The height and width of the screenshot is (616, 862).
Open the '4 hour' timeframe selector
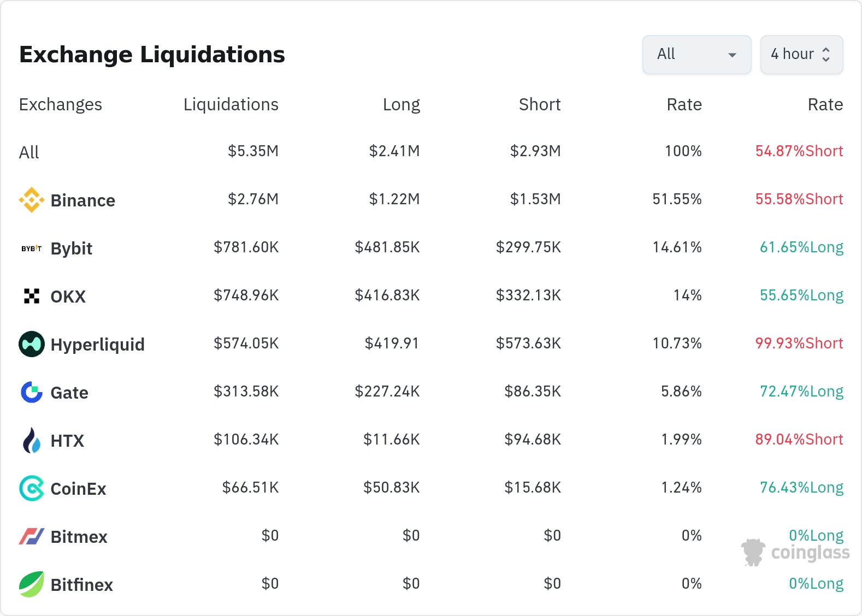tap(801, 55)
